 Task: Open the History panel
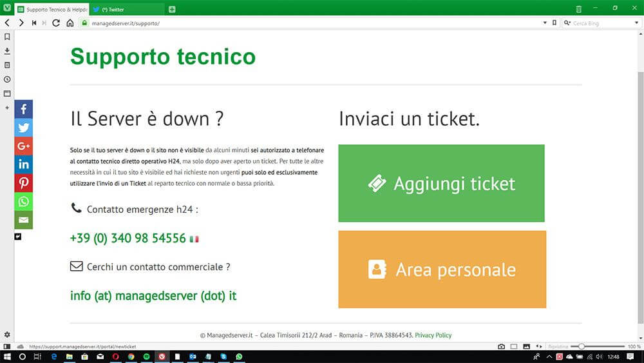click(7, 79)
